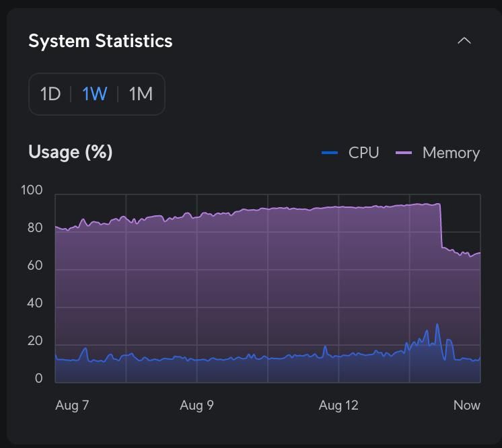The width and height of the screenshot is (502, 448).
Task: Click the Usage (%) chart heading
Action: coord(71,152)
